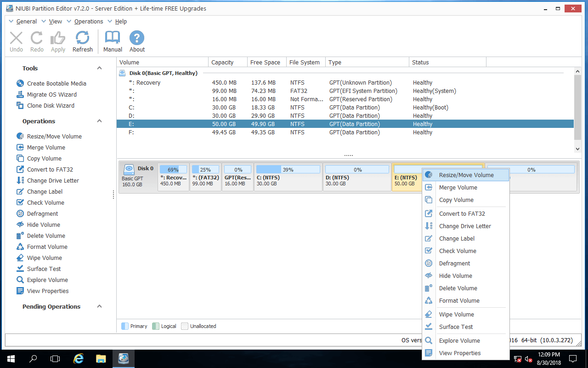Click sidebar Format Volume icon

point(20,247)
